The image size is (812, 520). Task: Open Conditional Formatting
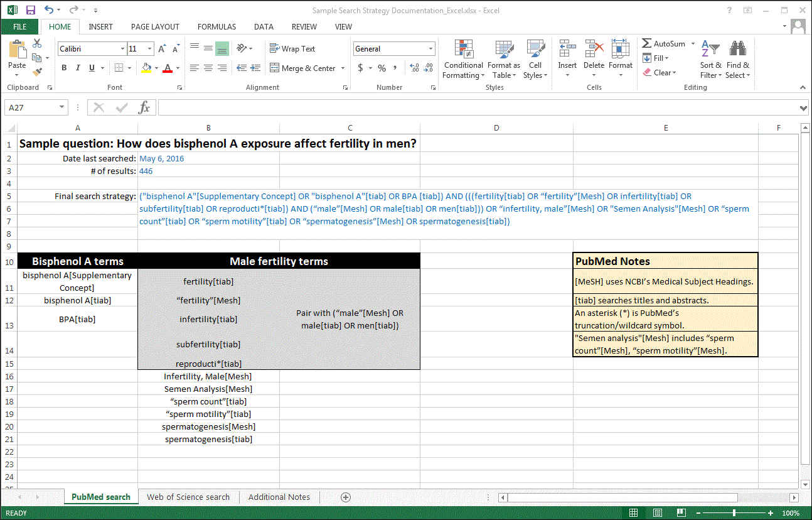[x=463, y=59]
